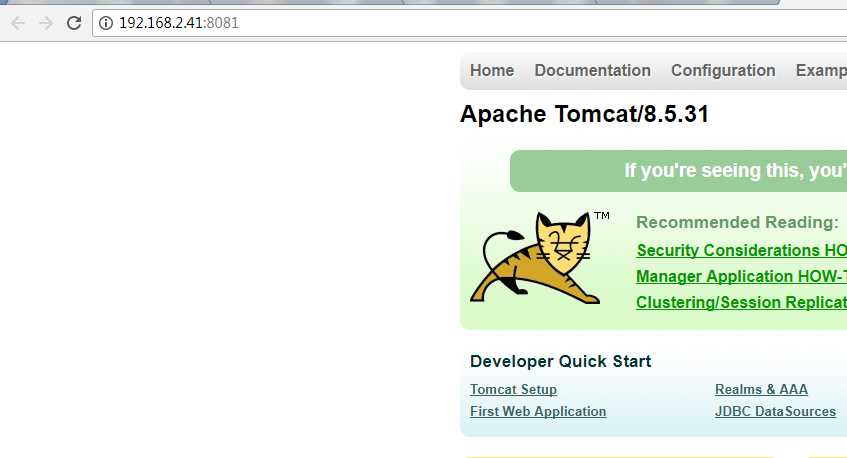Image resolution: width=847 pixels, height=458 pixels.
Task: Focus the address bar showing 192.168.2.41:8081
Action: (x=470, y=23)
